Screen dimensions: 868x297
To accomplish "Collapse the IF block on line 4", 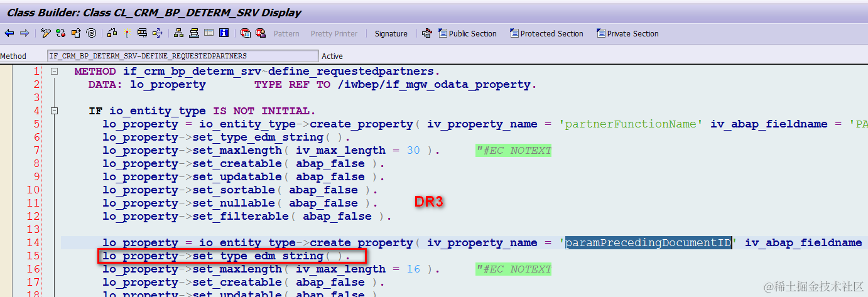I will (54, 111).
